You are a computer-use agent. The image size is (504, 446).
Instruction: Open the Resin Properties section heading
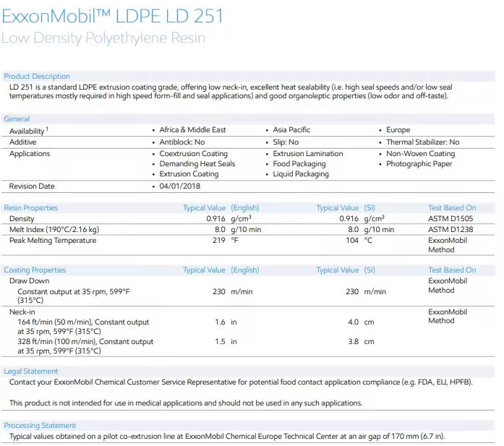pos(30,208)
